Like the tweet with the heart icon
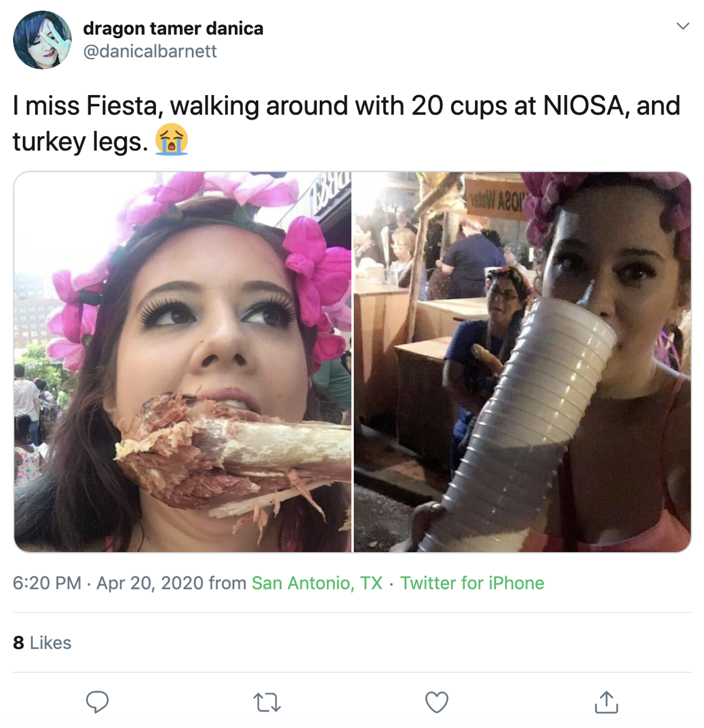Screen dimensions: 704x728 (436, 702)
